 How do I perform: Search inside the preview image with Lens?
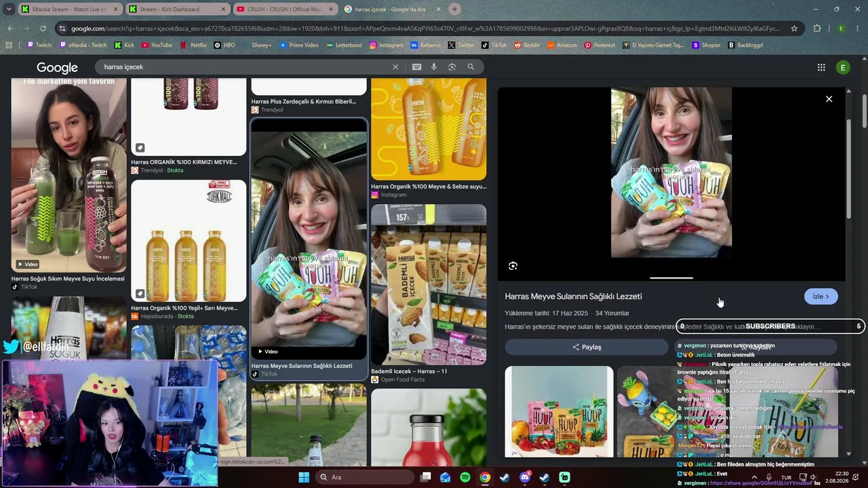coord(513,266)
